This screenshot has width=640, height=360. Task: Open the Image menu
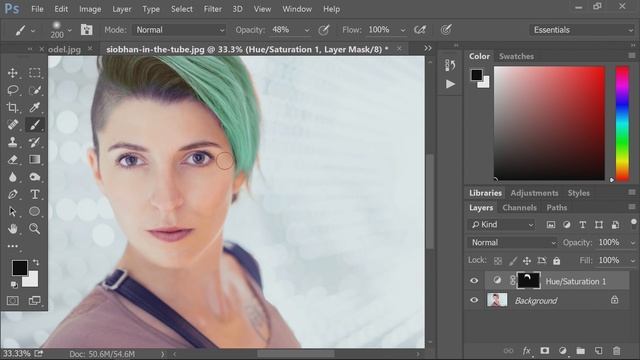pyautogui.click(x=90, y=9)
